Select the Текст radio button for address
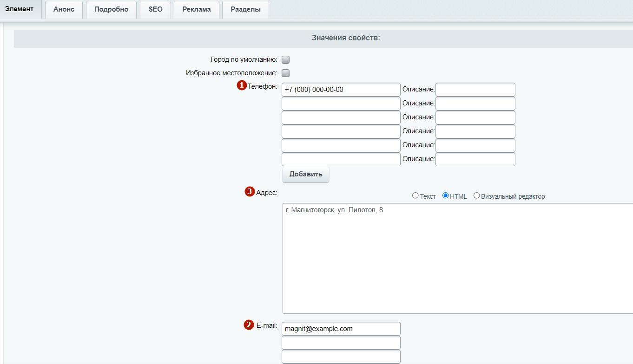This screenshot has height=364, width=633. (x=415, y=196)
